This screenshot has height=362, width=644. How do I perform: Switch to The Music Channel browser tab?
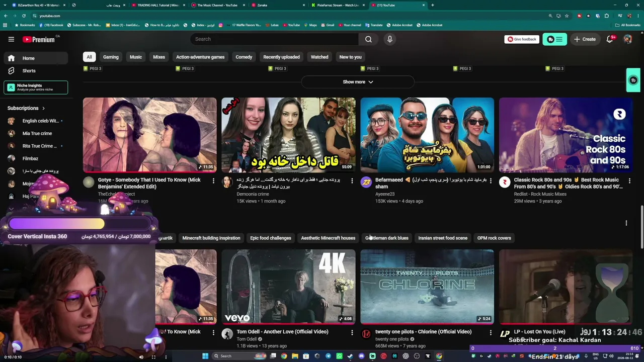[217, 5]
